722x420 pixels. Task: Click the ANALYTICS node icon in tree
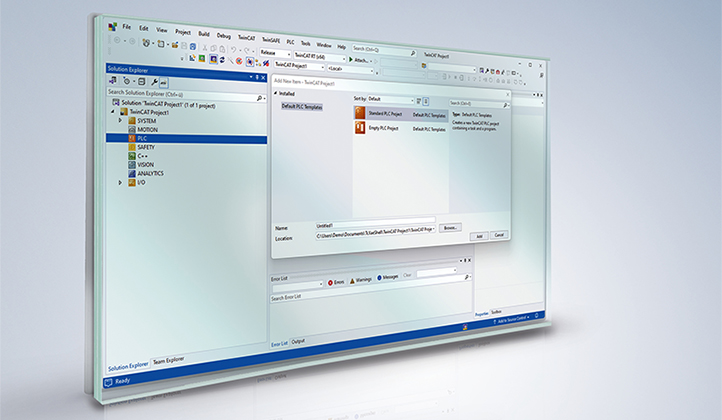point(130,173)
